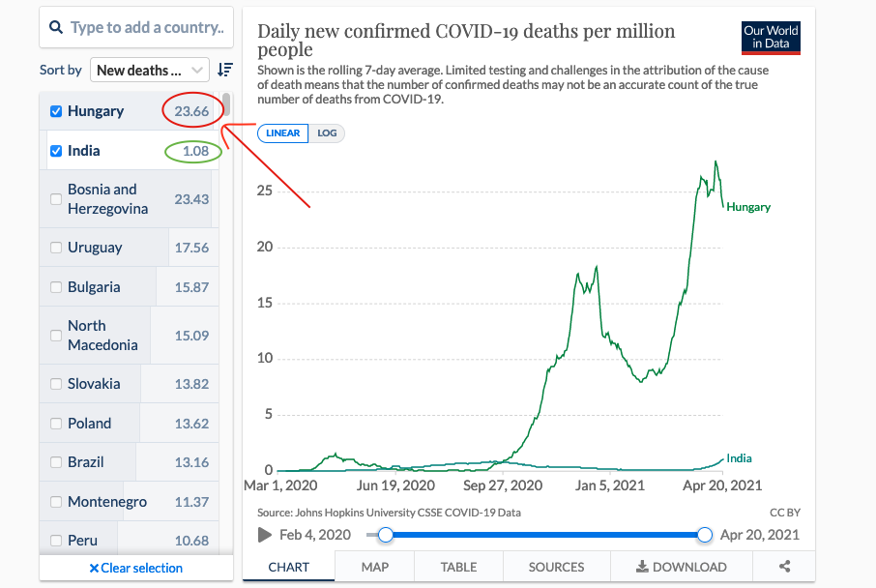Click Poland's value 13.62
The height and width of the screenshot is (588, 876).
[191, 424]
